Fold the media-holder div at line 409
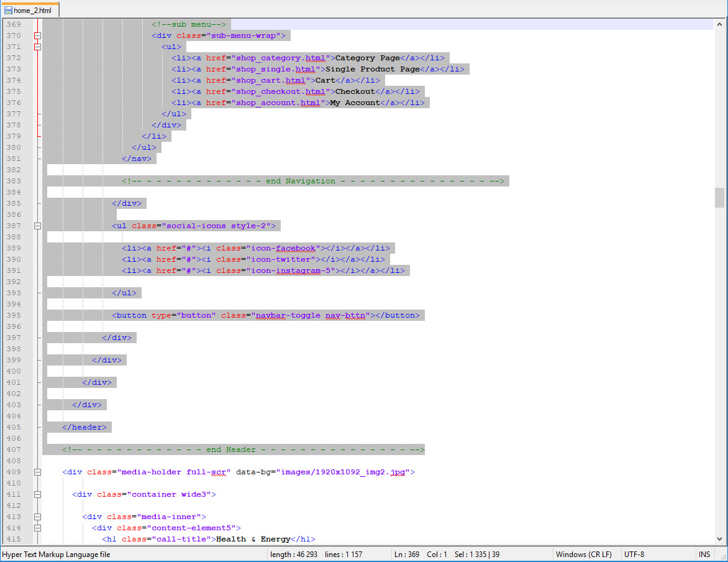Image resolution: width=728 pixels, height=562 pixels. (37, 472)
